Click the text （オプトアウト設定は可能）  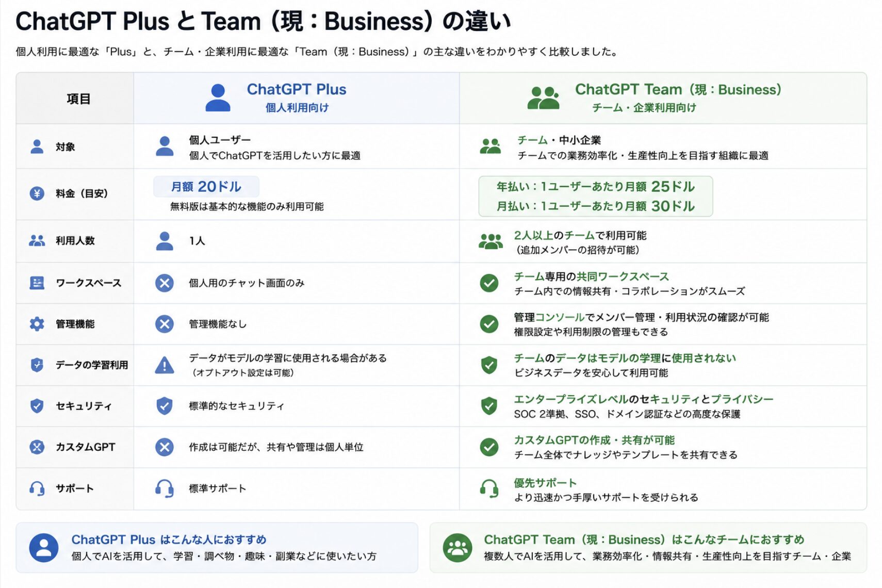(242, 373)
